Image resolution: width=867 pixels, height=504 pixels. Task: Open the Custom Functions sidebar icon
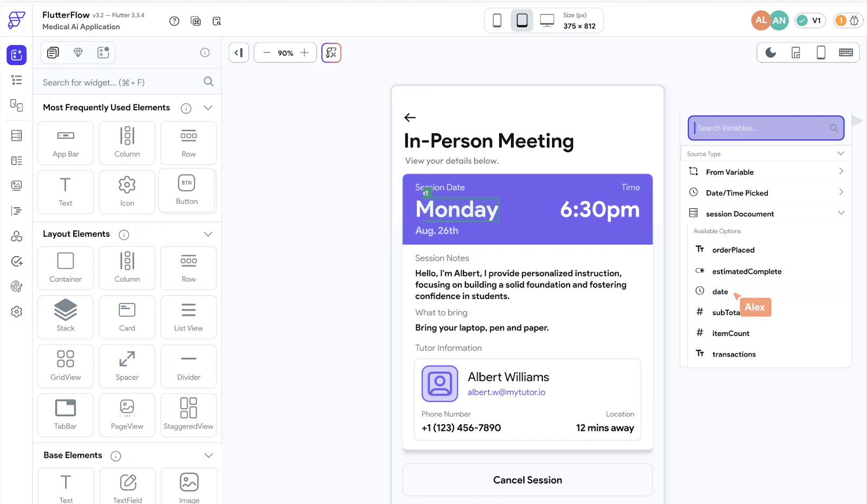[17, 211]
